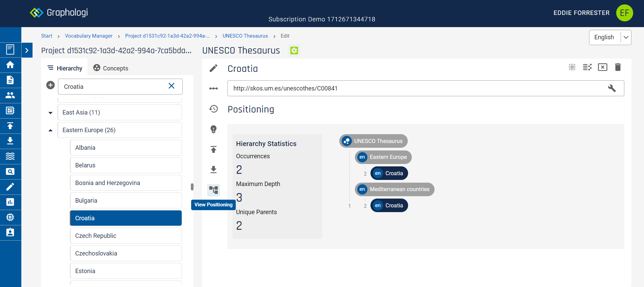Open the Graphologi logo home

[59, 13]
